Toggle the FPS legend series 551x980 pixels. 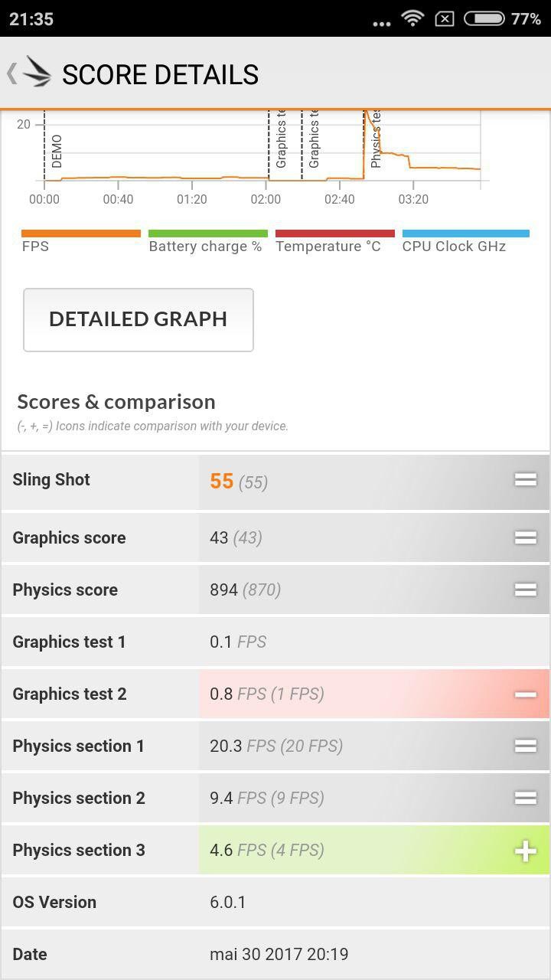[x=80, y=240]
